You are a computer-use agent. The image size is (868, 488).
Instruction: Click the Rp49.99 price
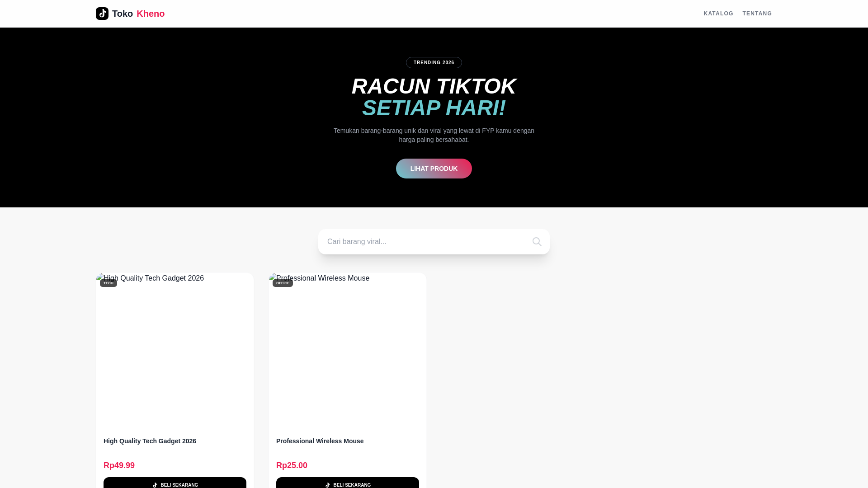[119, 465]
